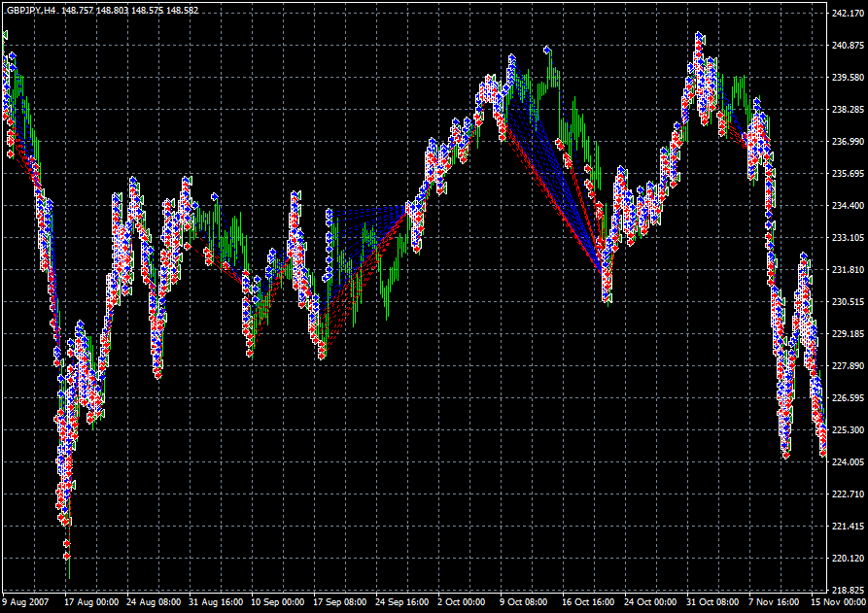
Task: Click the isolated blue marker at the 9 Oct peak
Action: (x=547, y=49)
